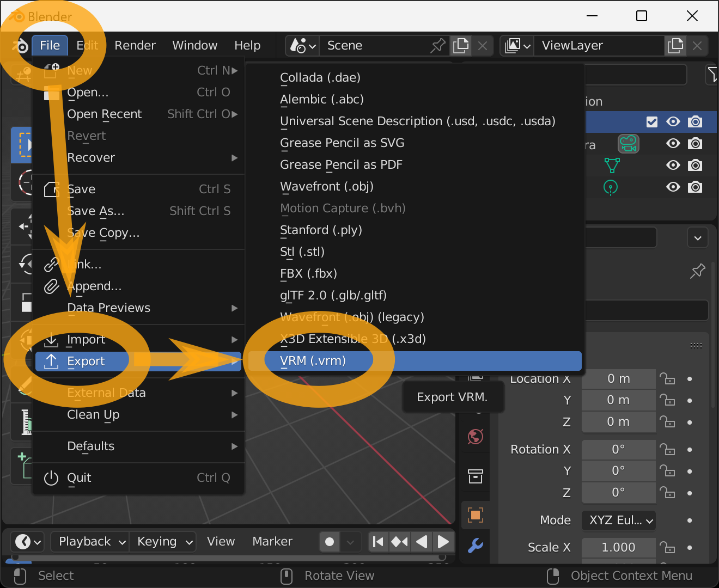Click the Location X value field

click(x=619, y=379)
